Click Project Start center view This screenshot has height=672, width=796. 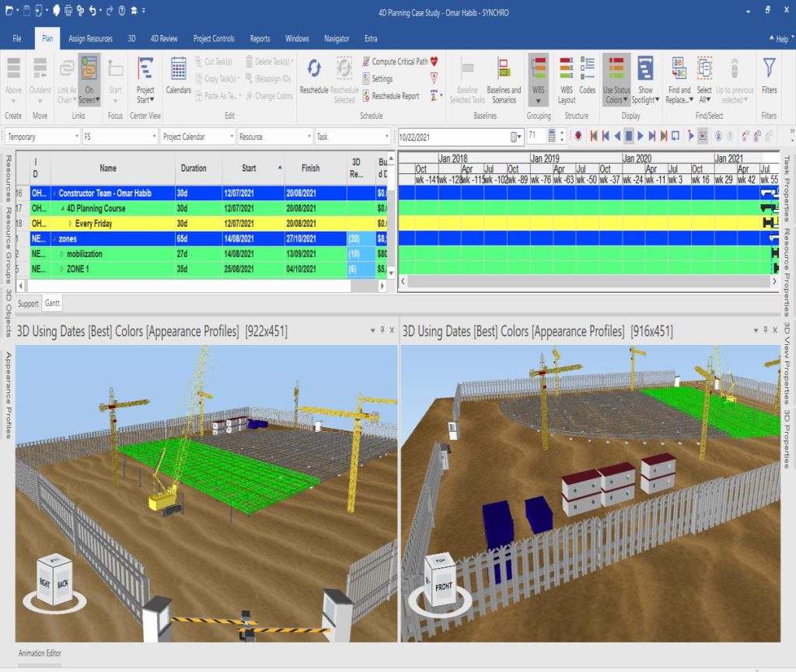(145, 79)
